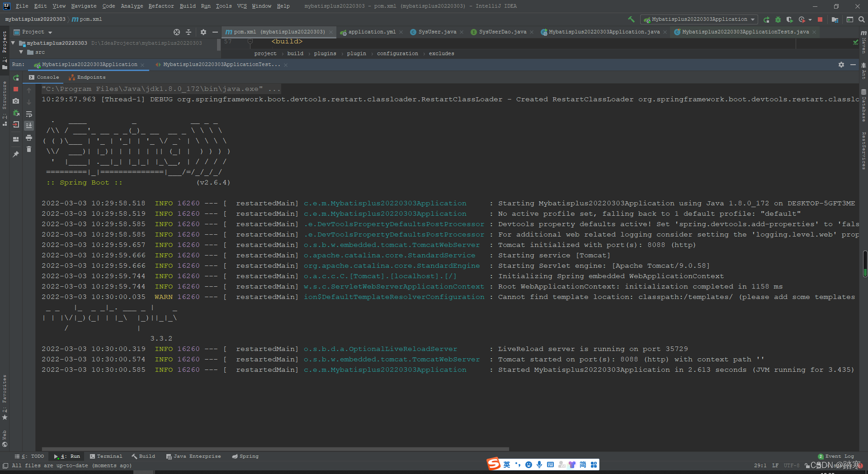
Task: Click console vertical scrollbar thumb
Action: (x=864, y=264)
